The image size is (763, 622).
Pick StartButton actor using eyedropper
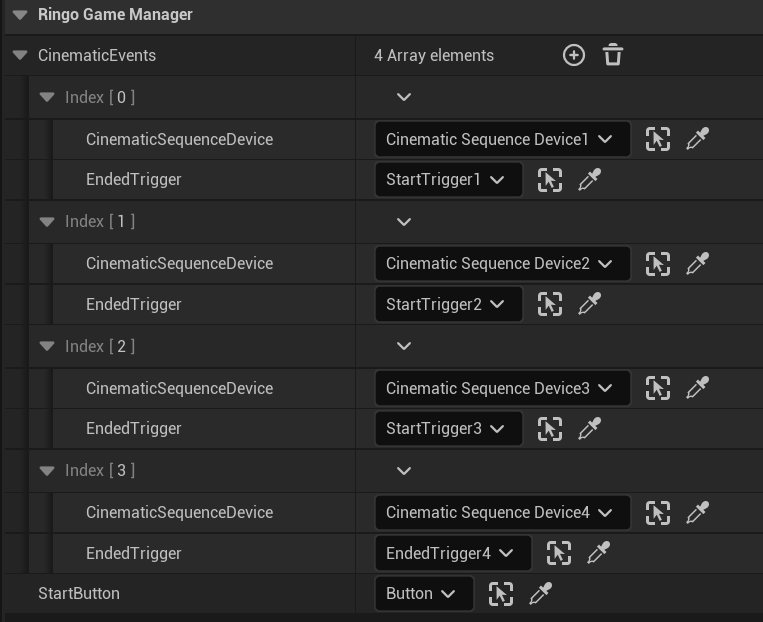(x=540, y=594)
